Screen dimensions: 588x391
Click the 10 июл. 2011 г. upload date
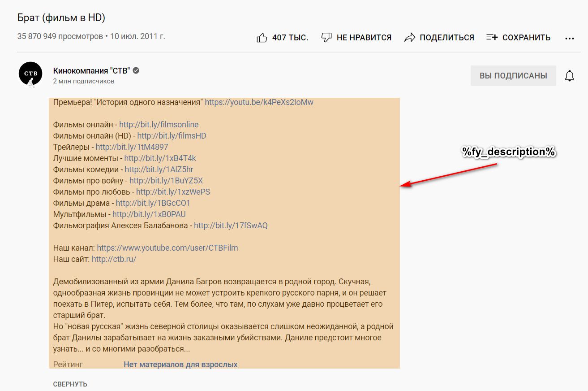click(x=137, y=36)
